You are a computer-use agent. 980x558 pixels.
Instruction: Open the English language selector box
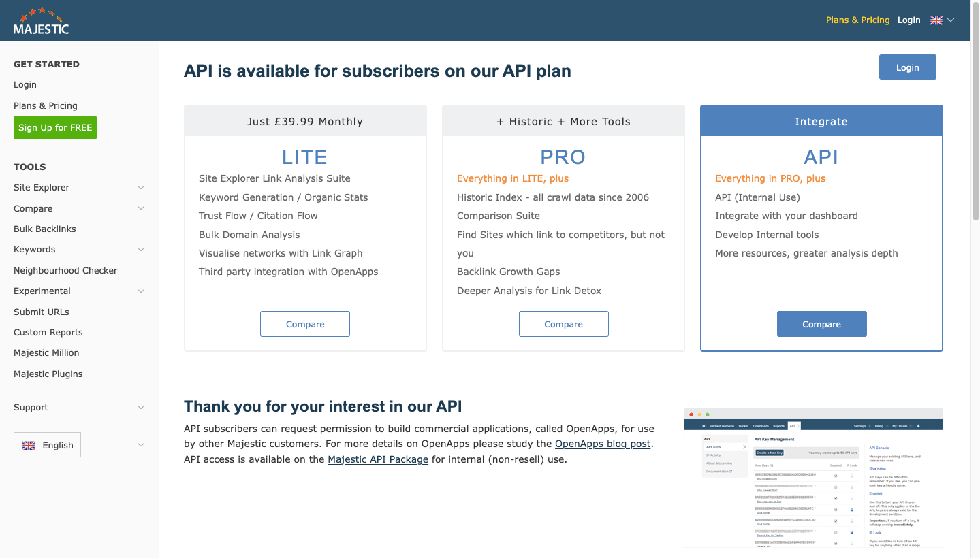(47, 445)
